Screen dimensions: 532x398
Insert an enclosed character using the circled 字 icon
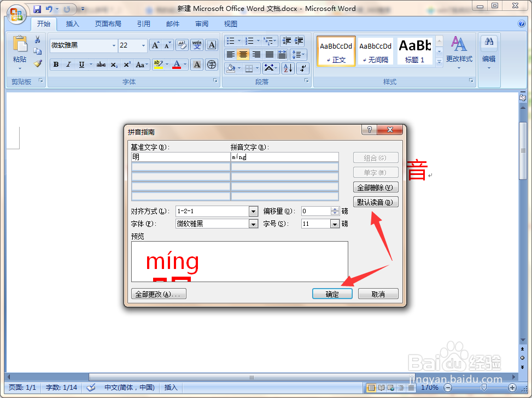[212, 65]
